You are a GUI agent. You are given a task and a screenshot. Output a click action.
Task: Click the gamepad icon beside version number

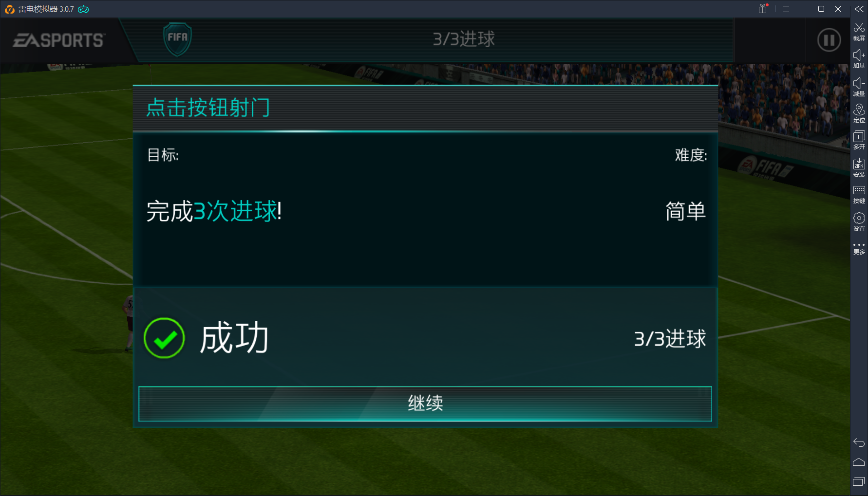click(84, 9)
